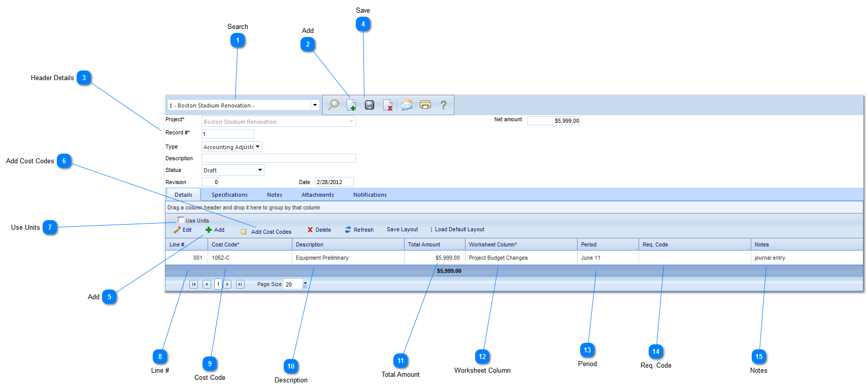Switch to the Details tab
The width and height of the screenshot is (868, 392).
coord(183,195)
